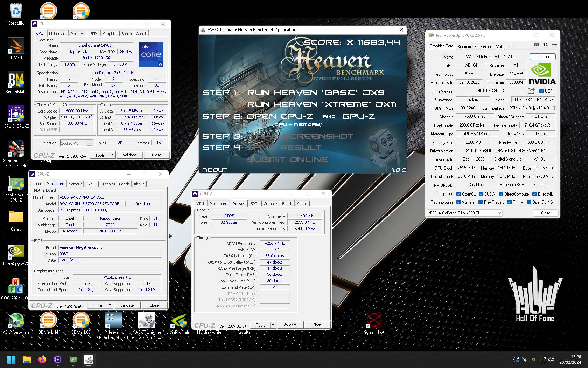The height and width of the screenshot is (368, 588).
Task: Toggle the Ray Tracing checkbox in GPU-Z
Action: point(481,202)
